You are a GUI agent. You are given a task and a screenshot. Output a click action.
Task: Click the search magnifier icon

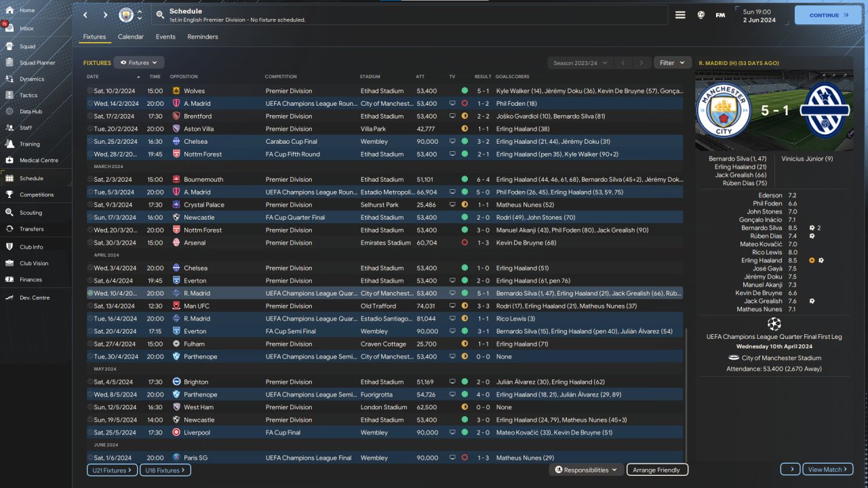pyautogui.click(x=160, y=15)
